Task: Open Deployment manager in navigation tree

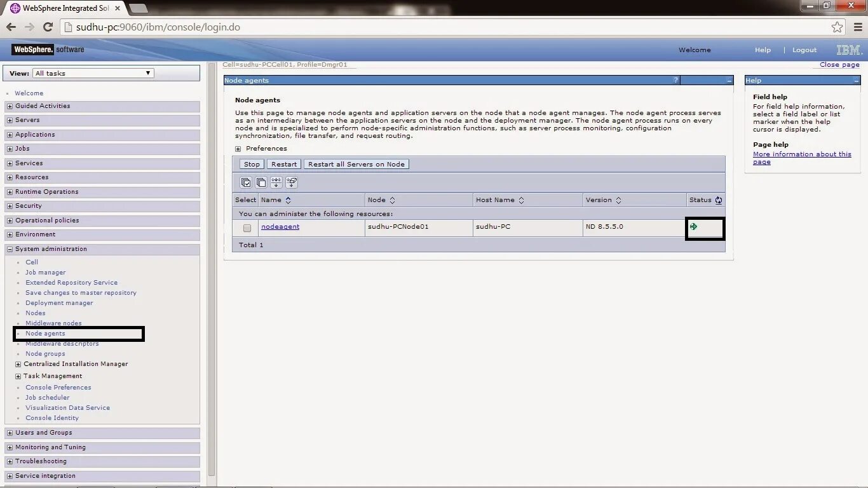Action: coord(59,303)
